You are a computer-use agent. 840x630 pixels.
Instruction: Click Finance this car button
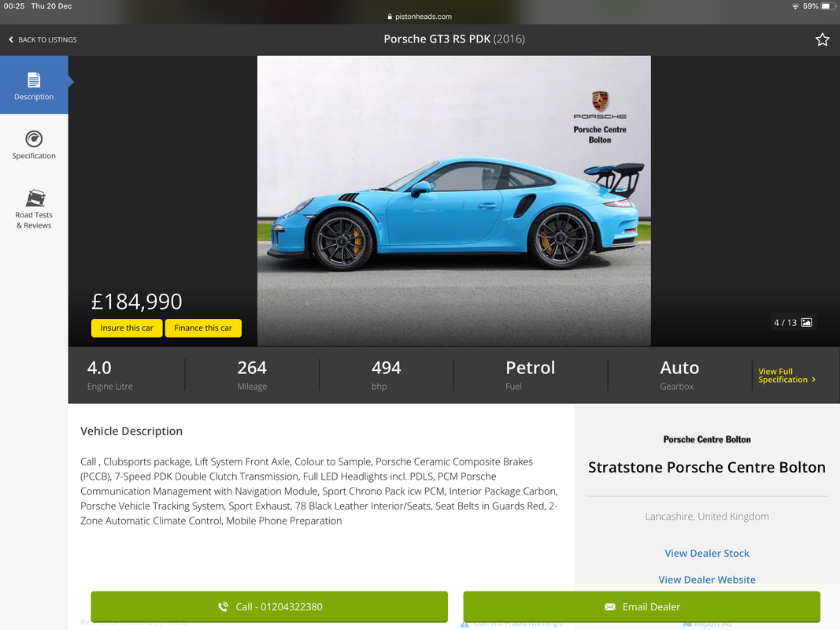pyautogui.click(x=203, y=328)
